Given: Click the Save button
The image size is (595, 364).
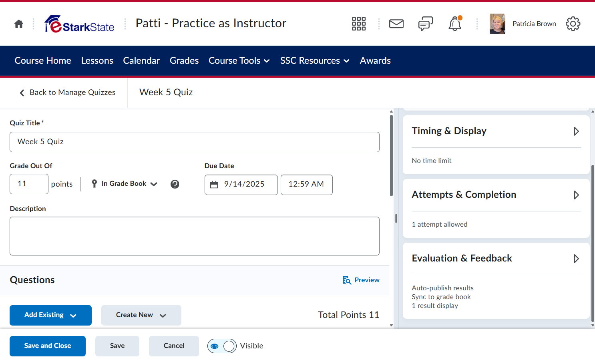Looking at the screenshot, I should point(117,346).
